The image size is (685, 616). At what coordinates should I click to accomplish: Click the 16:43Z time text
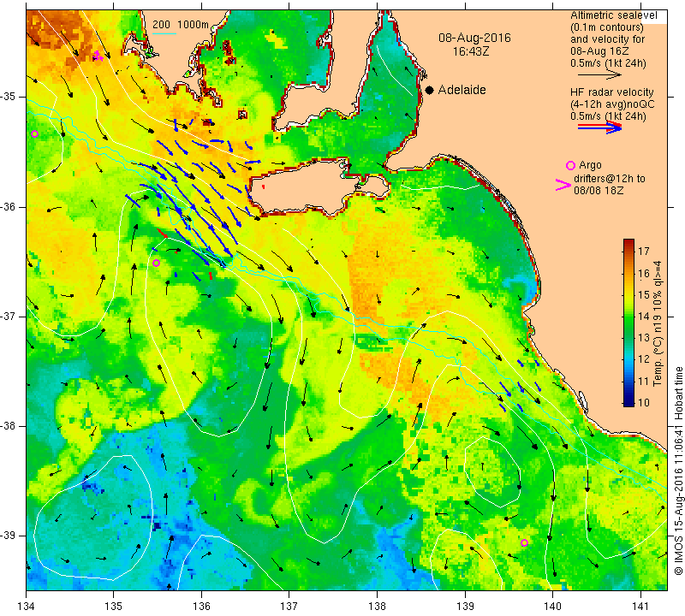pyautogui.click(x=470, y=51)
